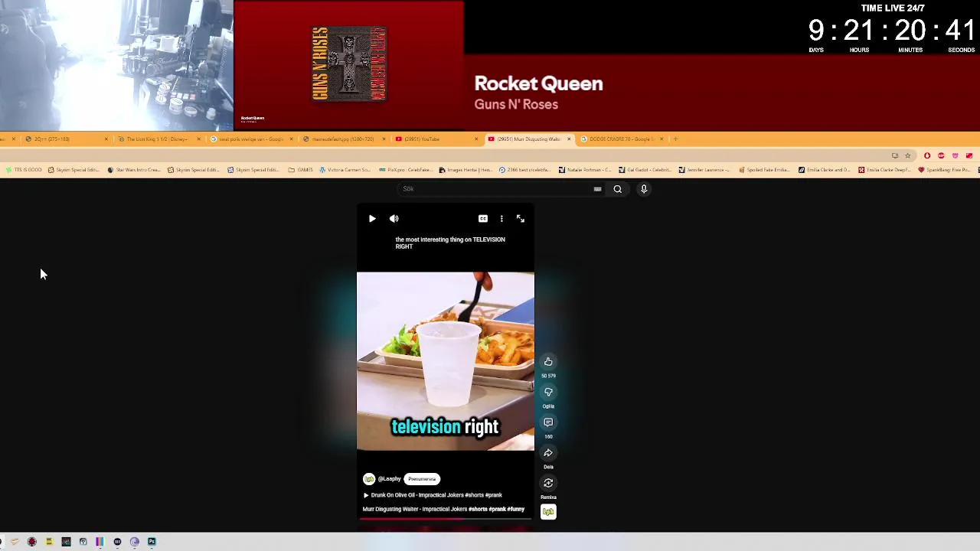Image resolution: width=980 pixels, height=551 pixels.
Task: Close the DODGE CRAGRE 70 tab
Action: pos(661,139)
